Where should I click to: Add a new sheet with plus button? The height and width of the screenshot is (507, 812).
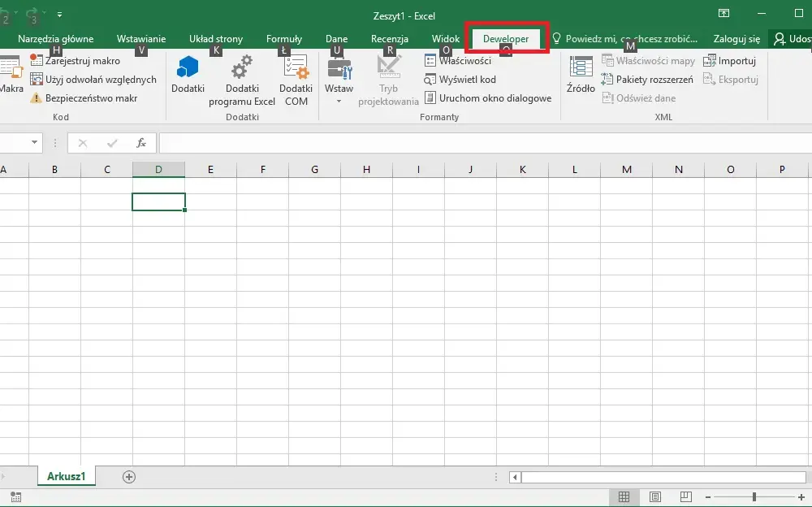coord(129,477)
